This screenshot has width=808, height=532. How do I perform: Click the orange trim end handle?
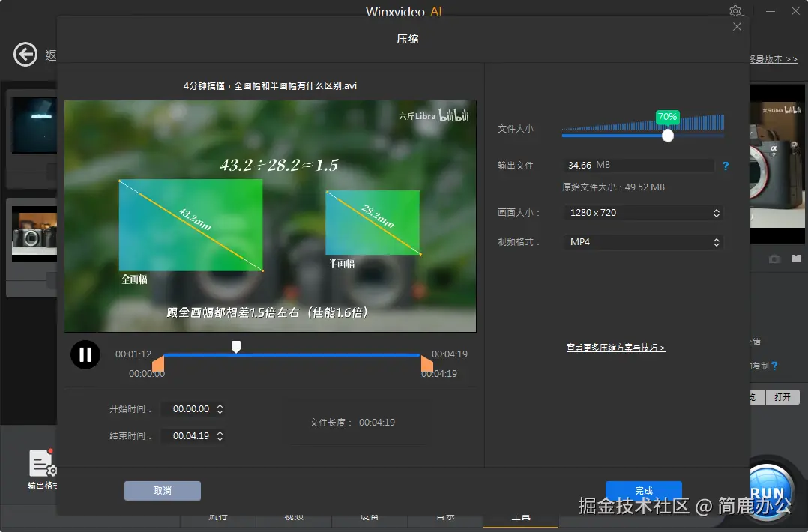click(426, 363)
